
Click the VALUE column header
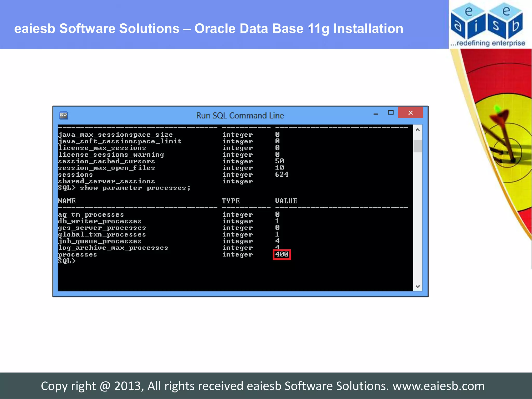point(286,201)
